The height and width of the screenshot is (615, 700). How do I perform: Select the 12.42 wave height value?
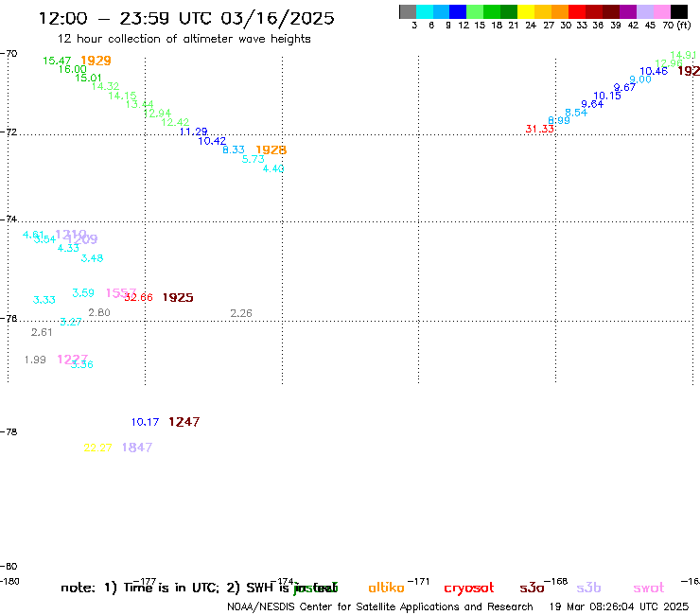[x=175, y=122]
